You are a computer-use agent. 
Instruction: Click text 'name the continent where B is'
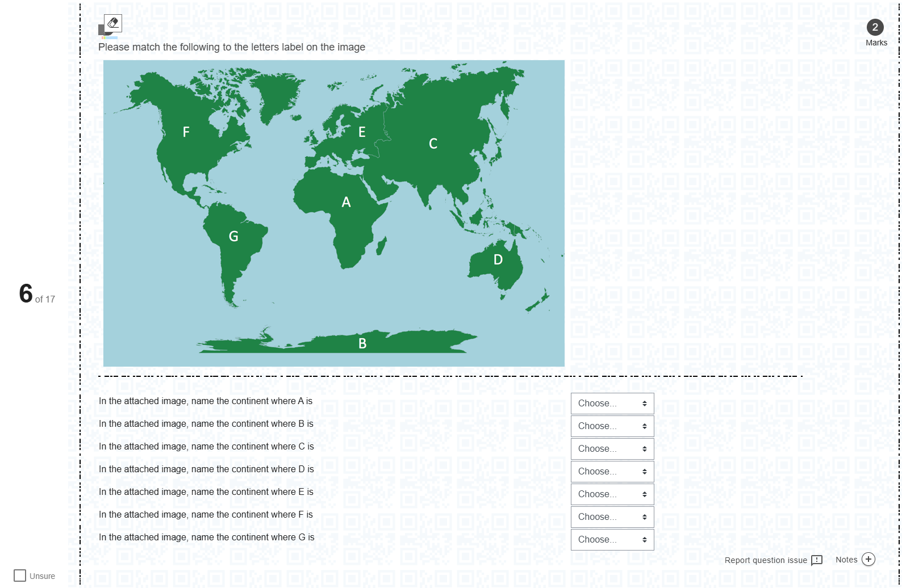coord(252,424)
